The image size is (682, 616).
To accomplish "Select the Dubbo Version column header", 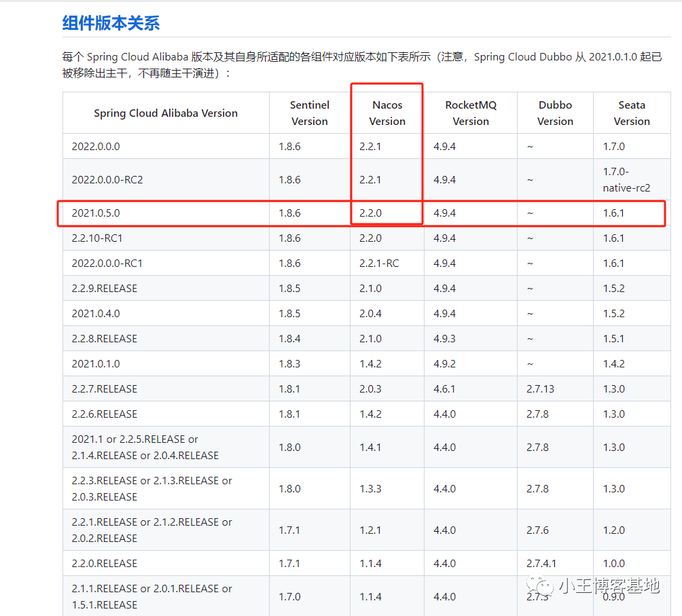I will (x=555, y=113).
